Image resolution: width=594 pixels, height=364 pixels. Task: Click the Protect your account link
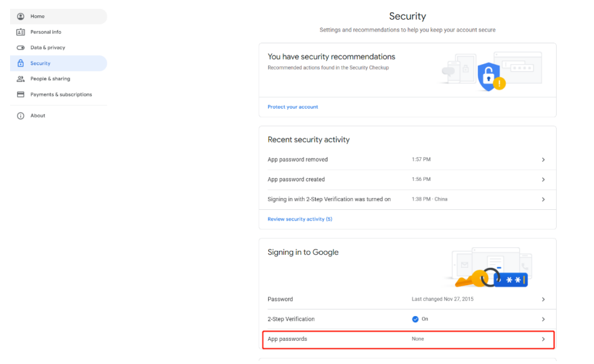tap(293, 107)
